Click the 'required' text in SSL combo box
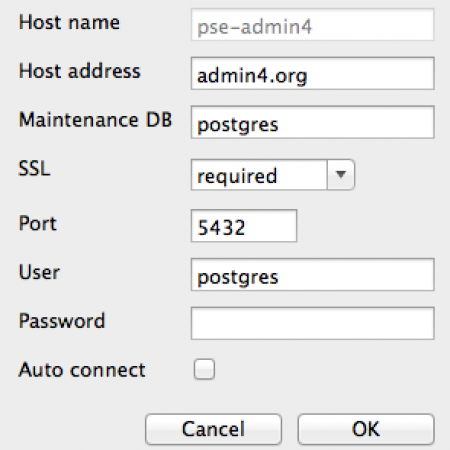Viewport: 450px width, 450px height. [x=237, y=176]
